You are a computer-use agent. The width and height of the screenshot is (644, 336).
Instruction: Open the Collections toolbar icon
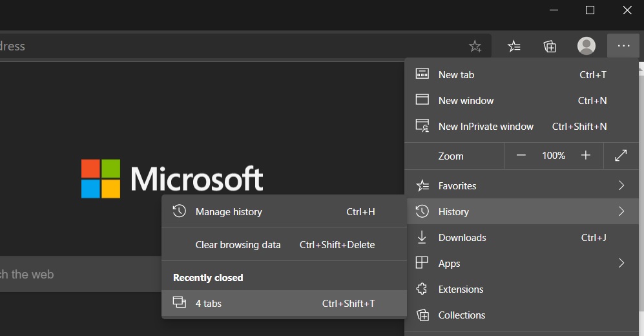pos(550,46)
